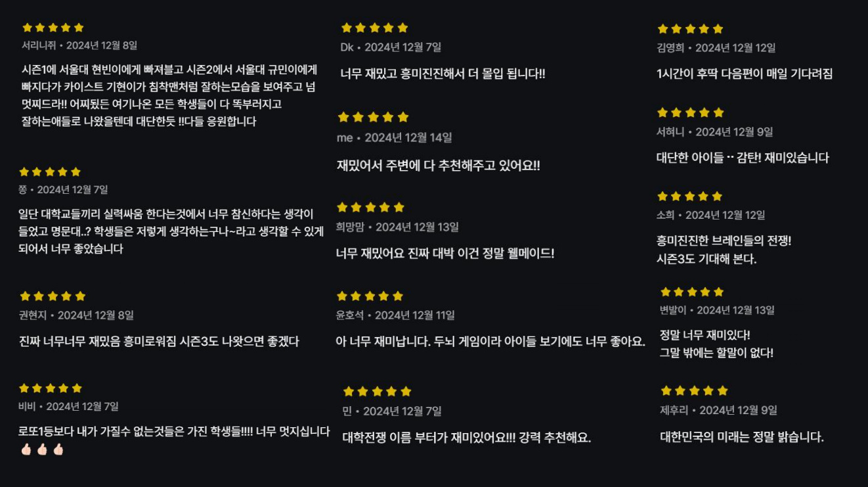Click thumbs-up emojis in 비비's review

tap(42, 450)
